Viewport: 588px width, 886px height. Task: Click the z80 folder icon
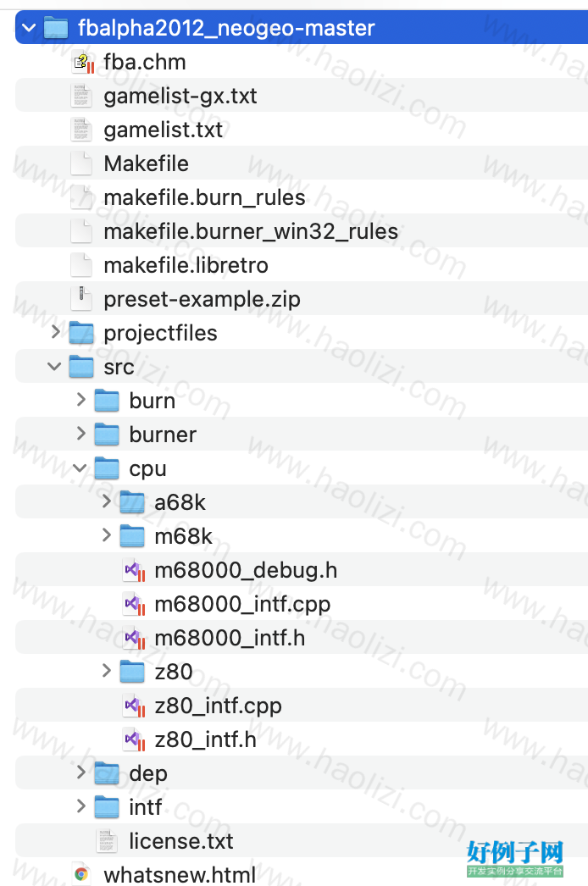132,672
